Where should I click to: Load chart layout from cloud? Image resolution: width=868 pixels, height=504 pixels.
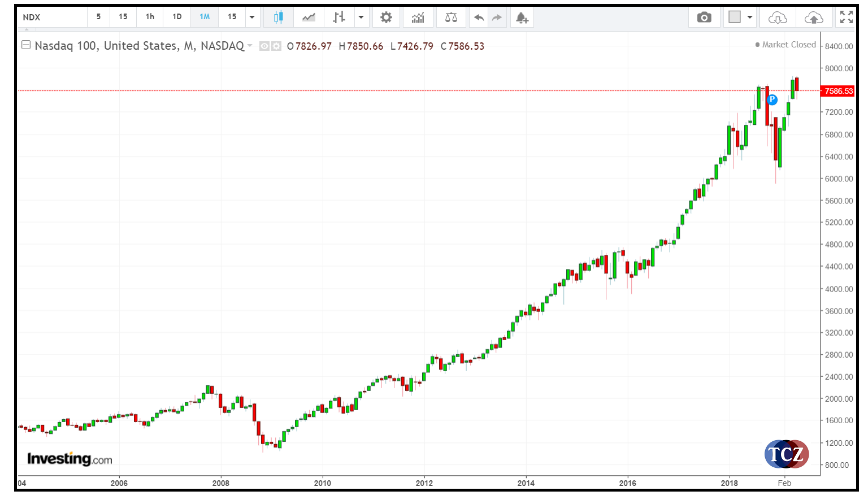tap(778, 18)
